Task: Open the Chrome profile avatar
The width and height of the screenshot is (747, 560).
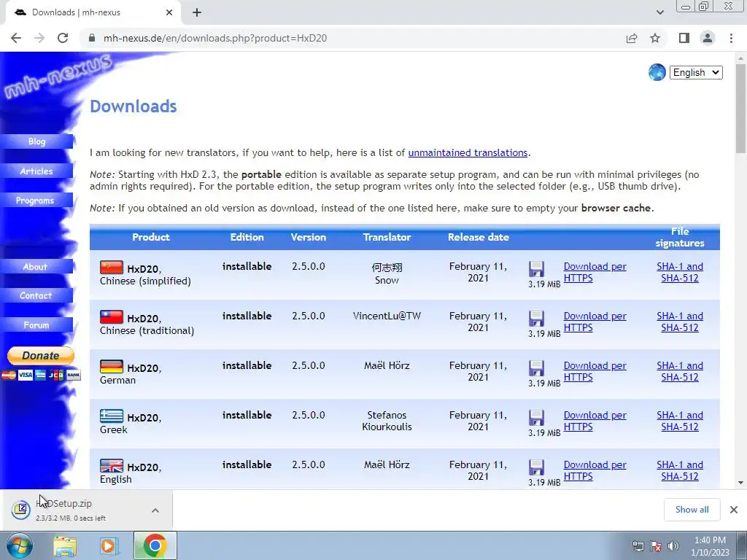Action: pyautogui.click(x=708, y=38)
